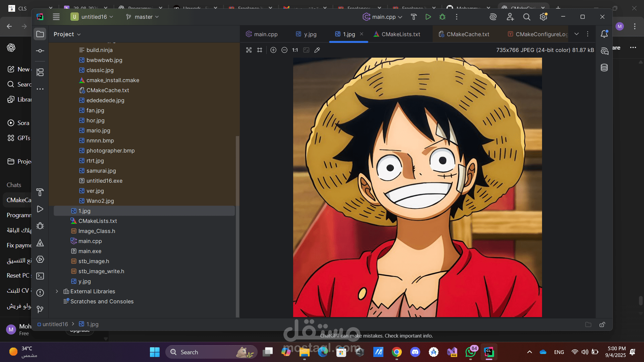
Task: Open Google Chrome from the taskbar
Action: coord(397,352)
